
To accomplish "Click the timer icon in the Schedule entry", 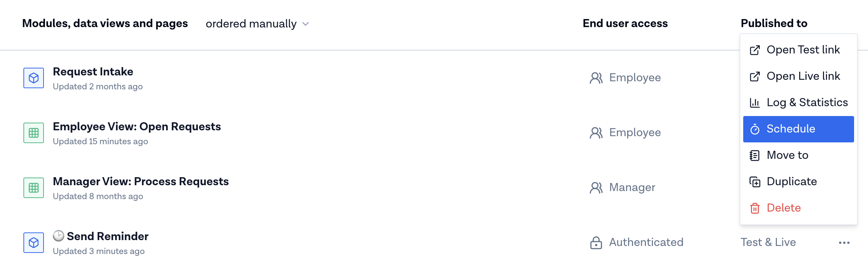I will point(754,129).
